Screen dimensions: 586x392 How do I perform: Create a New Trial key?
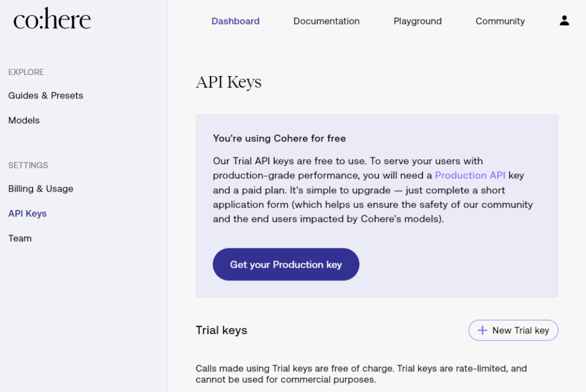coord(513,330)
